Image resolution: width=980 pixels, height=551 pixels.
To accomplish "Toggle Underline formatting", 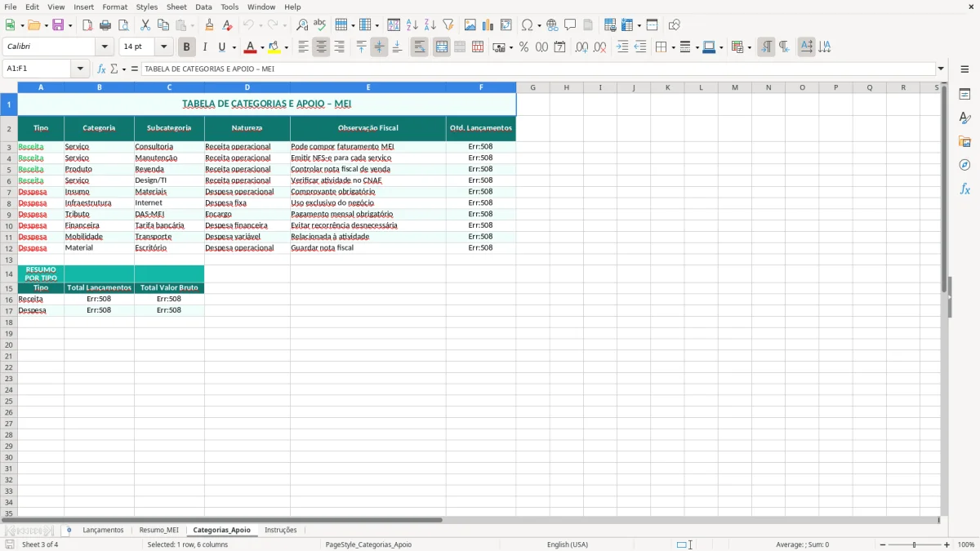I will tap(221, 47).
